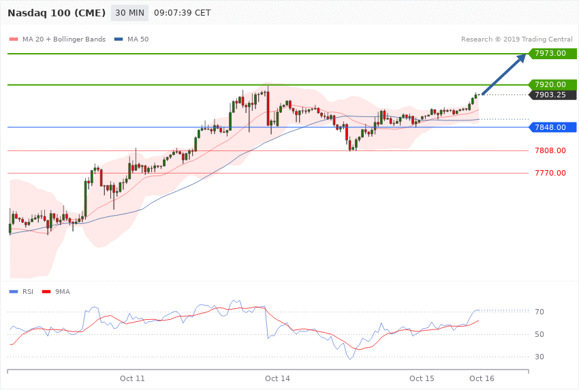This screenshot has width=579, height=392.
Task: Click the RSI 30 axis label
Action: [x=539, y=357]
